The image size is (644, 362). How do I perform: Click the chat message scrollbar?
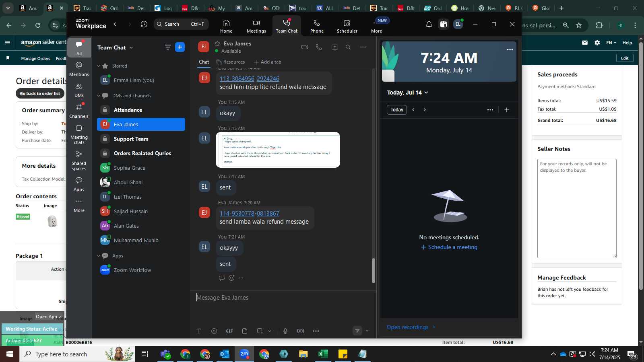tap(373, 271)
